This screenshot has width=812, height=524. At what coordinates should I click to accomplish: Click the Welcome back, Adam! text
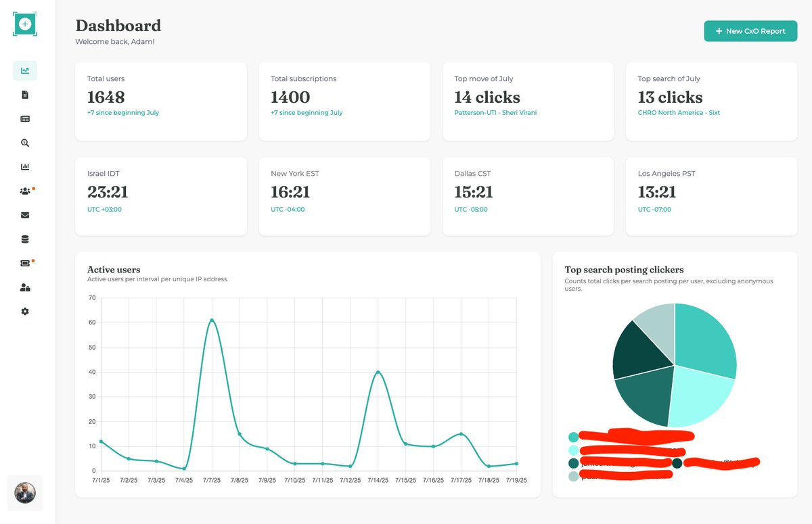click(x=115, y=42)
